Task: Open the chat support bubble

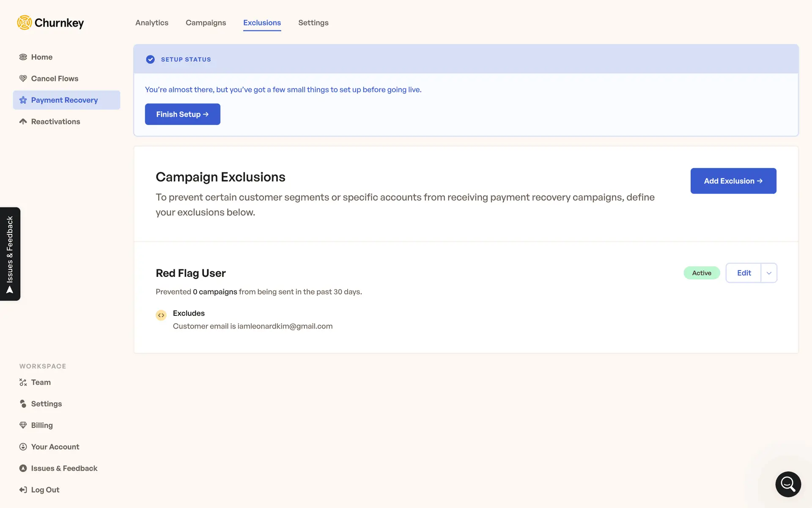Action: coord(788,484)
